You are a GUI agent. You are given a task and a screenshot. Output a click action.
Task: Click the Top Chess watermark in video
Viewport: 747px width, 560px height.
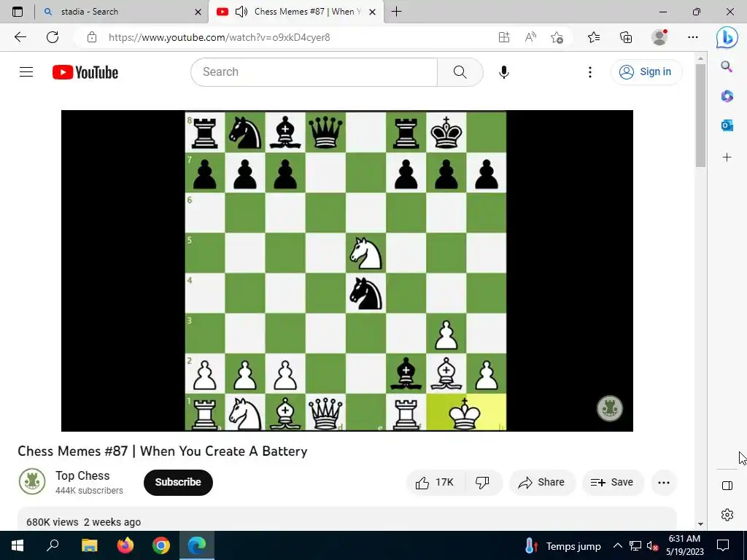point(610,408)
